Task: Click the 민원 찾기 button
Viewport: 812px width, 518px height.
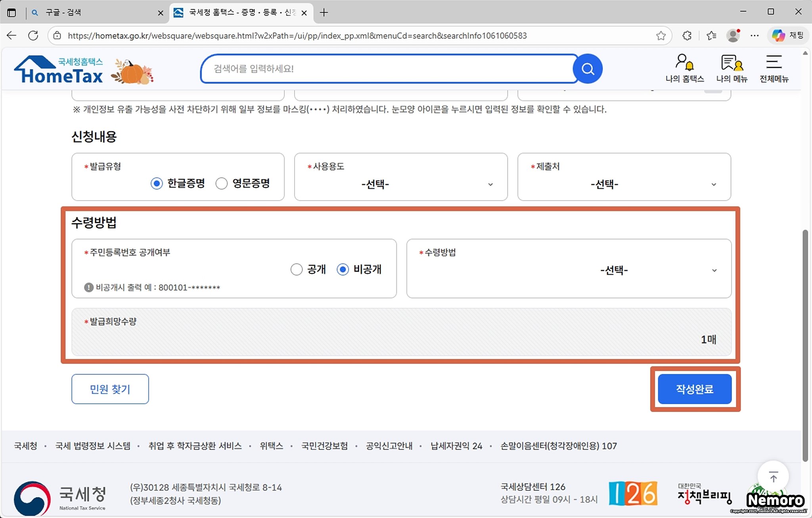Action: pos(110,389)
